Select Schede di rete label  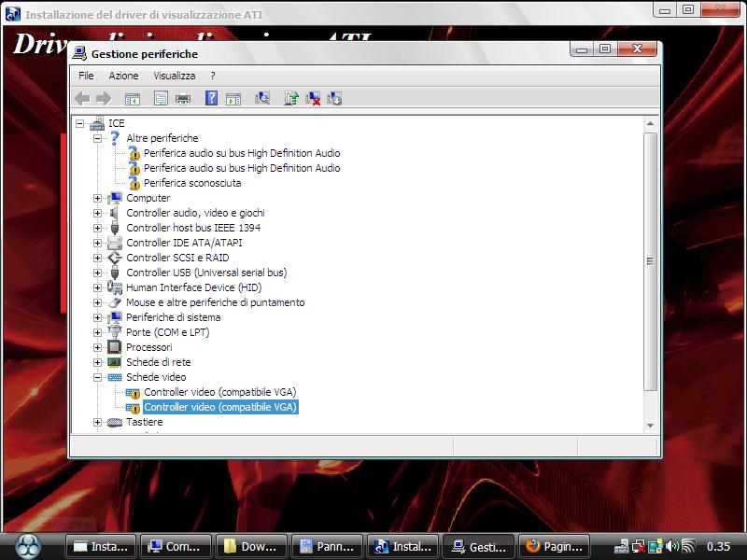pos(158,362)
